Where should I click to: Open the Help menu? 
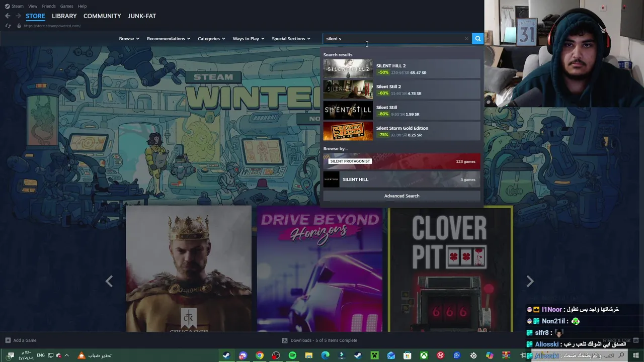tap(82, 6)
